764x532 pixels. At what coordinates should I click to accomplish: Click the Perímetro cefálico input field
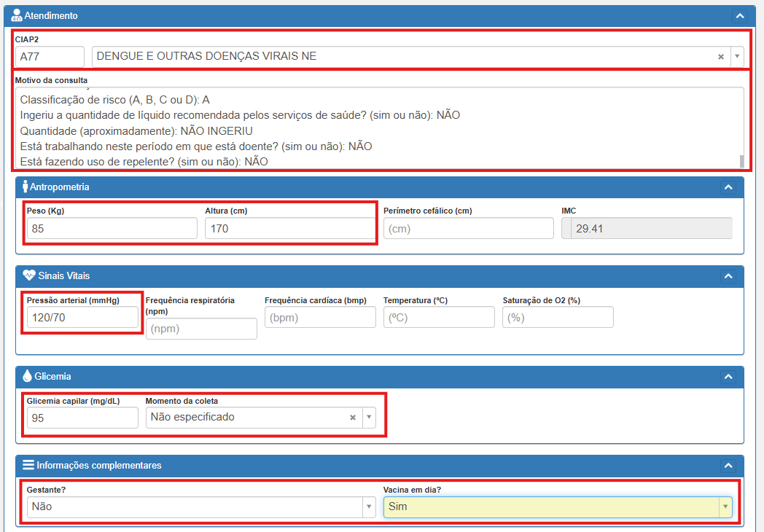[x=468, y=229]
